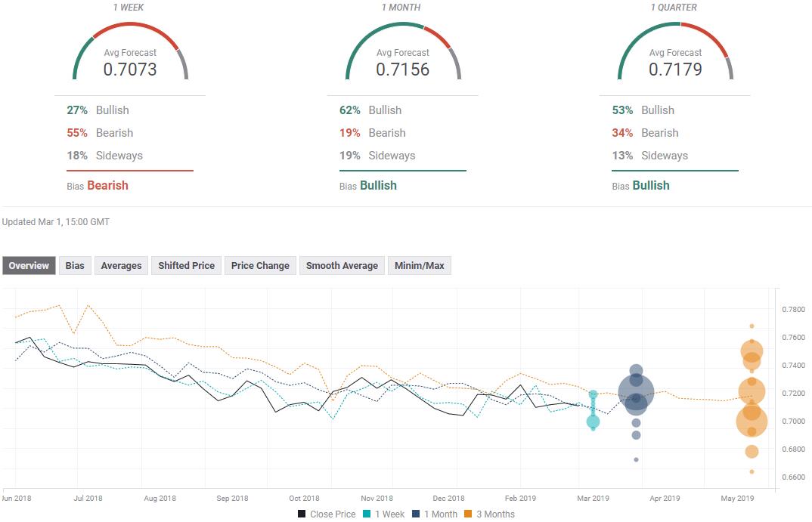This screenshot has width=812, height=522.
Task: Switch to the Overview chart tab
Action: 29,265
